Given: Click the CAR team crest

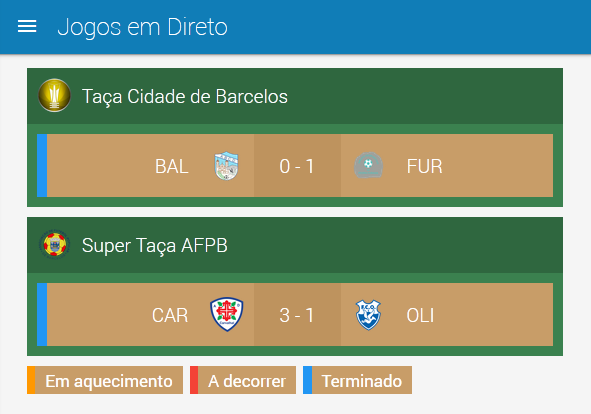Looking at the screenshot, I should click(227, 314).
